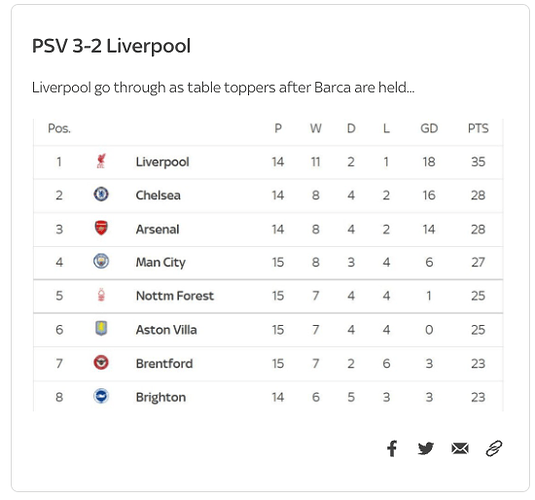The width and height of the screenshot is (535, 500).
Task: Open the PSV 3-2 Liverpool headline
Action: coord(111,46)
